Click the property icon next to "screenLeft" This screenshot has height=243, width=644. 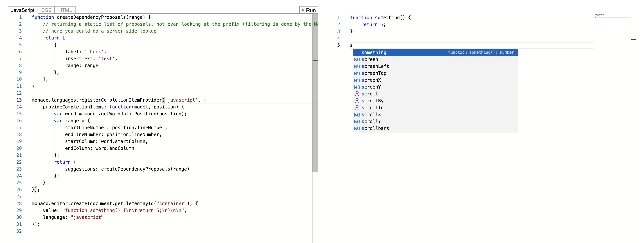point(357,66)
